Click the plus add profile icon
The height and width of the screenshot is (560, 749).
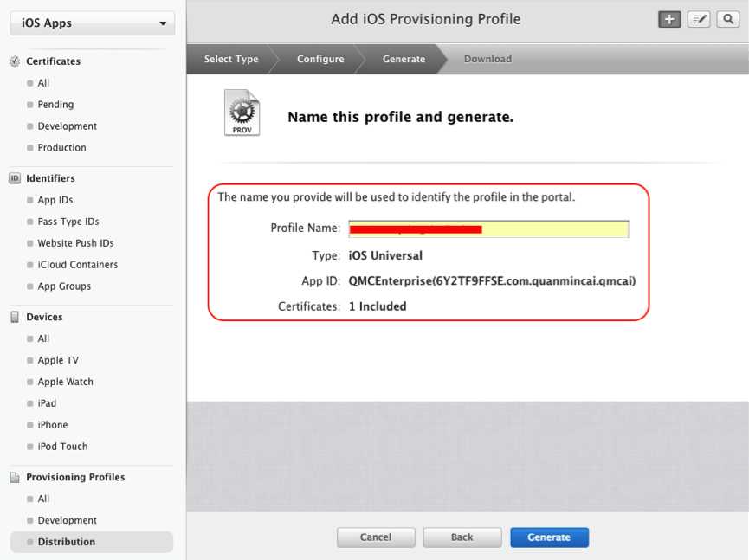[x=669, y=20]
